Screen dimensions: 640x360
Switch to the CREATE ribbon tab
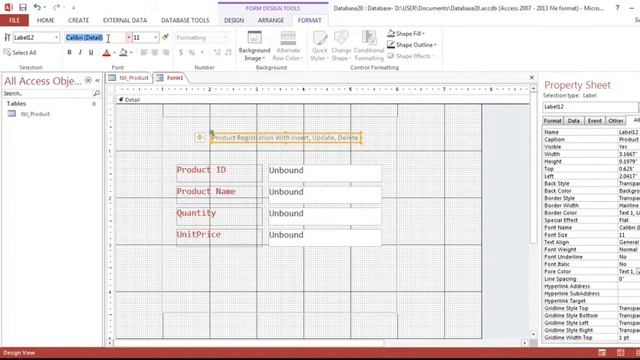pos(78,20)
